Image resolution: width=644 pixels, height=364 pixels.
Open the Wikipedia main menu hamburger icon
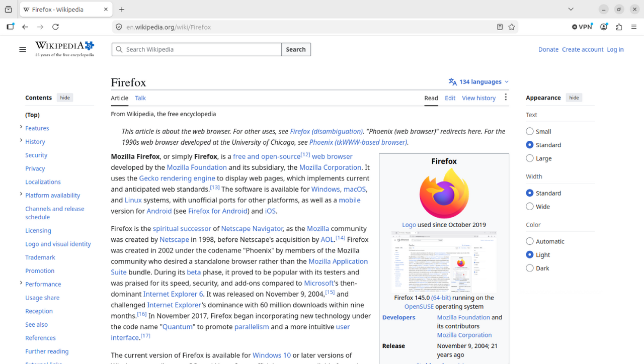pos(23,49)
